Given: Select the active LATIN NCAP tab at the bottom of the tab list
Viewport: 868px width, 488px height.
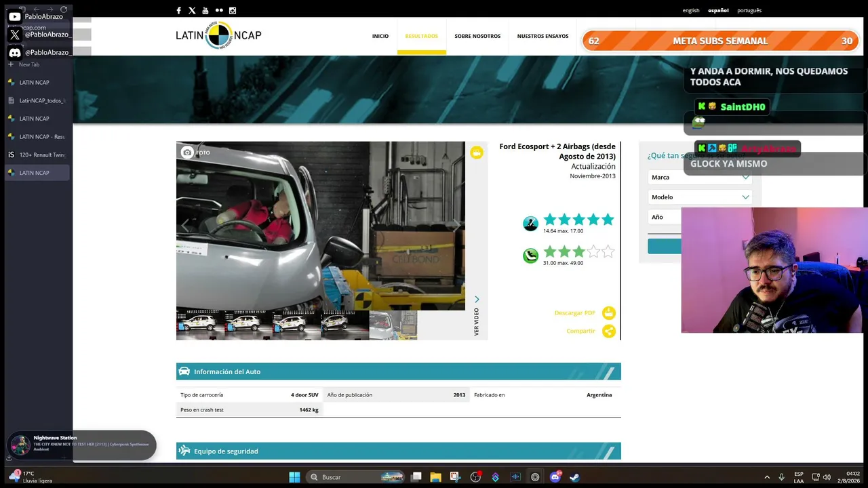Looking at the screenshot, I should 39,173.
